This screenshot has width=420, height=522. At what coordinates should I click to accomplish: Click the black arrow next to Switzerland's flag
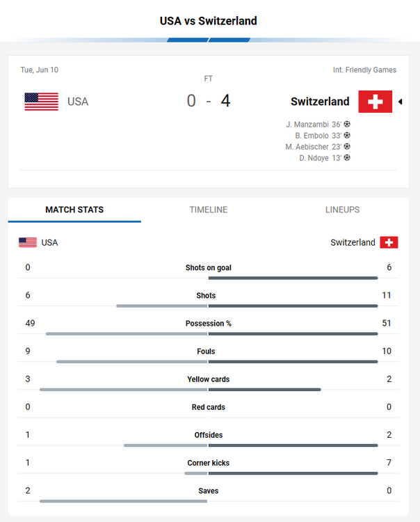click(401, 102)
